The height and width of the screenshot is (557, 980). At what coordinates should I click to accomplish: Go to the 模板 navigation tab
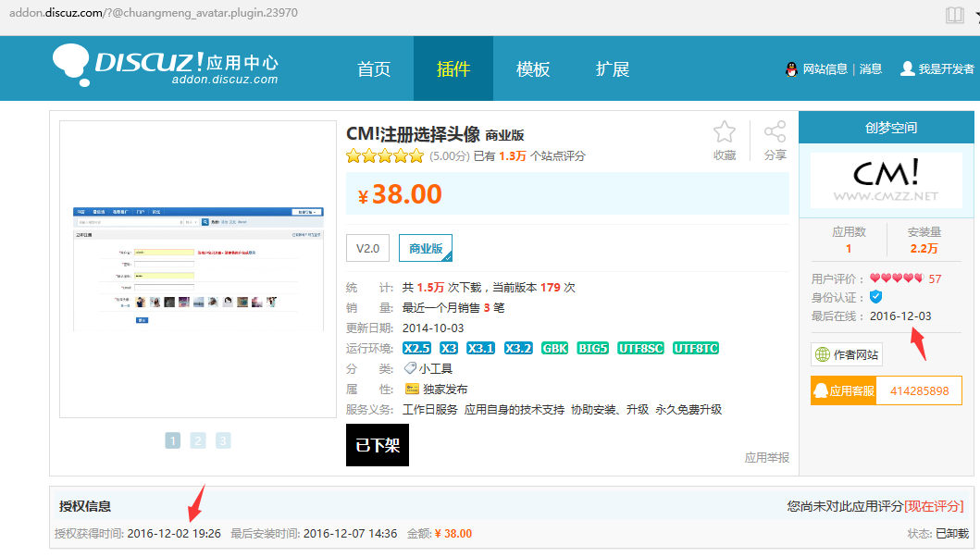point(532,68)
